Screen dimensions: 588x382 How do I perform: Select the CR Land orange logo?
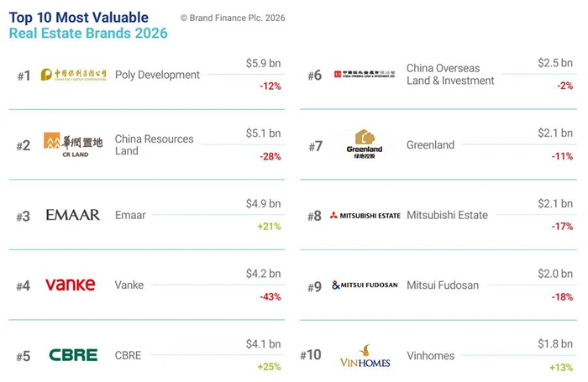(x=73, y=144)
